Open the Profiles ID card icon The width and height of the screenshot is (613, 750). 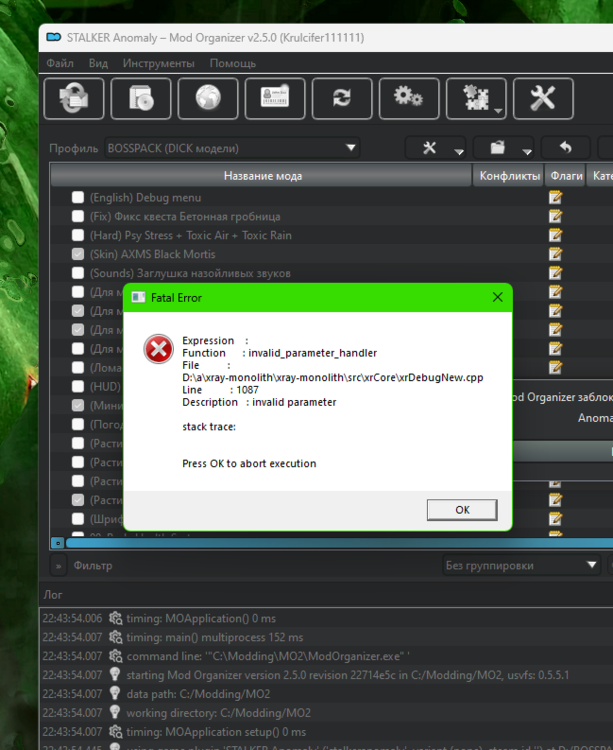point(275,99)
